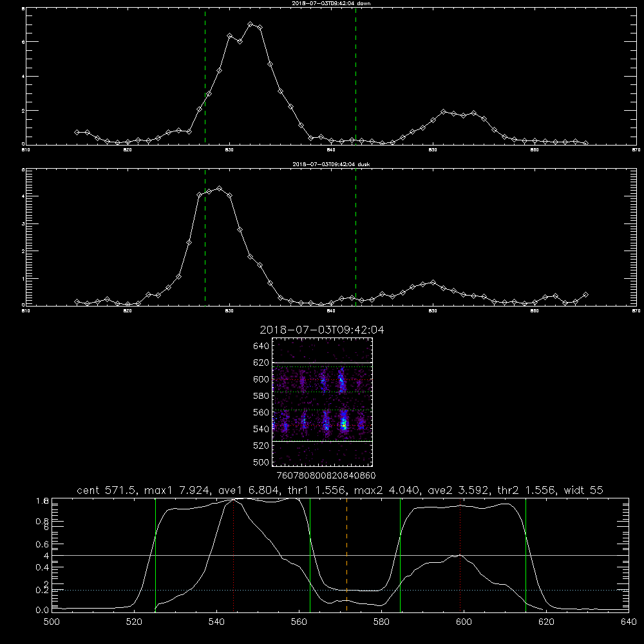Click heatmap y-axis label 620
644x644 pixels.
(x=261, y=363)
